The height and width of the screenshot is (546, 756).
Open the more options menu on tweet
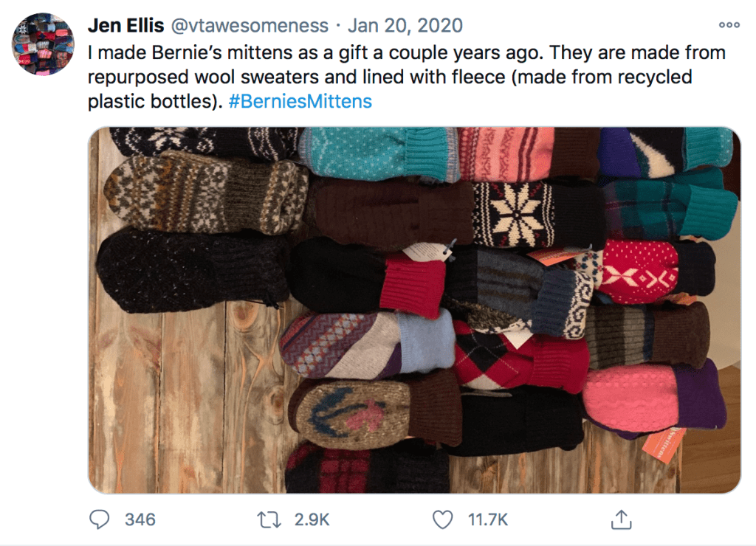[728, 25]
